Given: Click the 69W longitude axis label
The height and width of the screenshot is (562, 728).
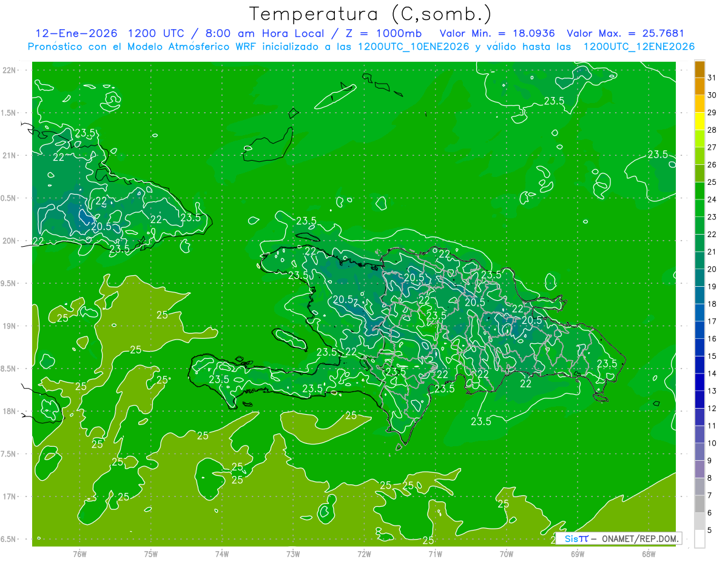Looking at the screenshot, I should pos(578,554).
